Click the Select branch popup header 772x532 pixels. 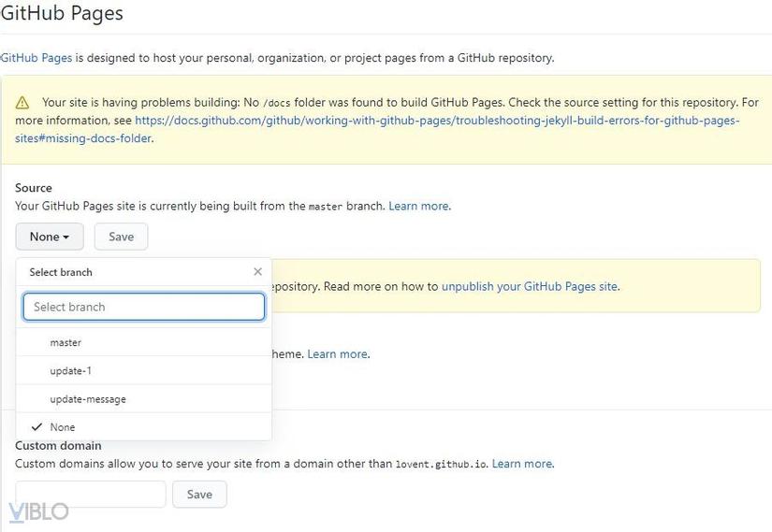[61, 272]
